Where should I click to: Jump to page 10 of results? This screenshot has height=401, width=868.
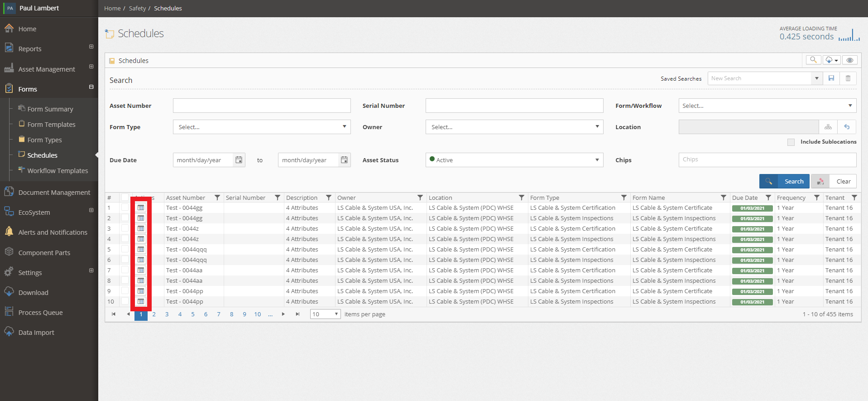pos(258,314)
